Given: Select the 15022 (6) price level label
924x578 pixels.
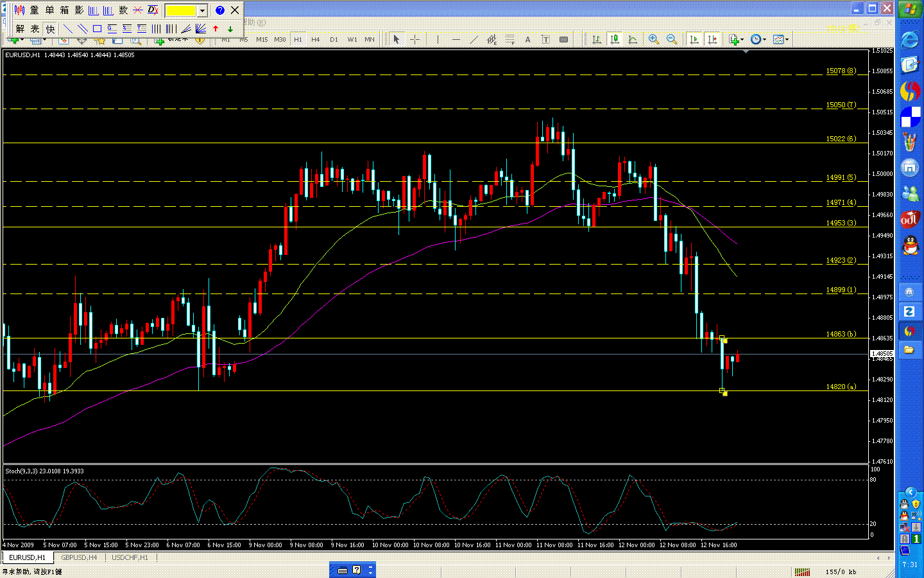Looking at the screenshot, I should 841,139.
